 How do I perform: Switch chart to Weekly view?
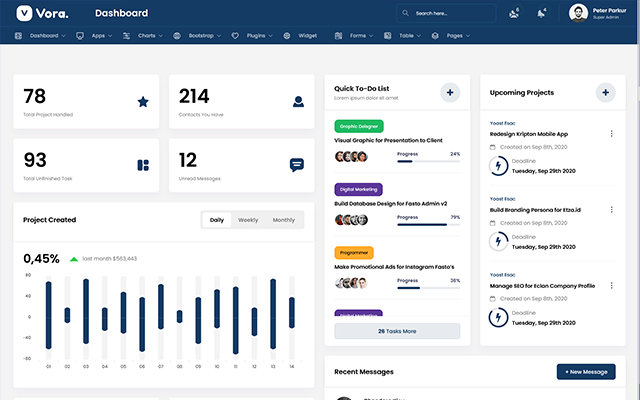[x=248, y=220]
